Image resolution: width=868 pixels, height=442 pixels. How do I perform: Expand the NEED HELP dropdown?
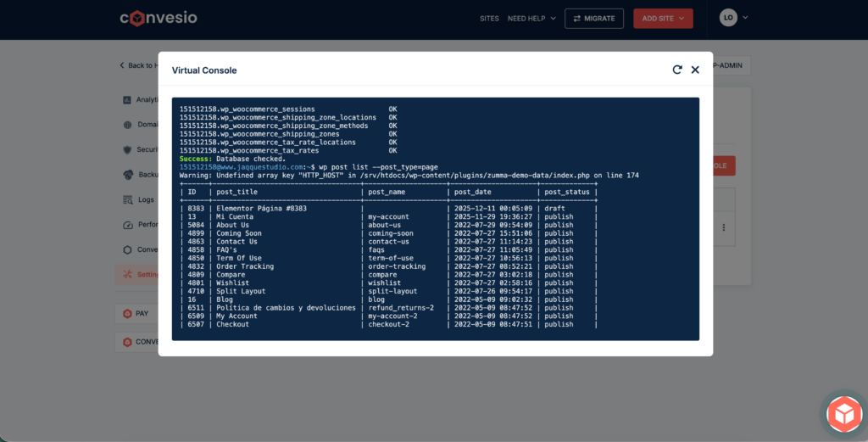pyautogui.click(x=531, y=19)
